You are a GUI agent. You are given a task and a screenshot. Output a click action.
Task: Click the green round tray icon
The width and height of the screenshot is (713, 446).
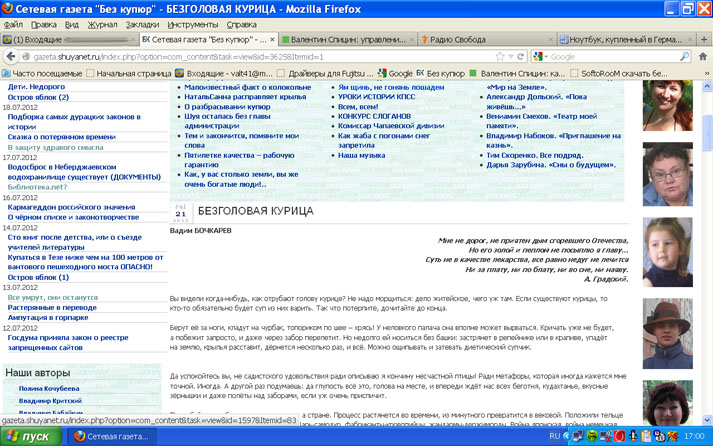(x=592, y=436)
